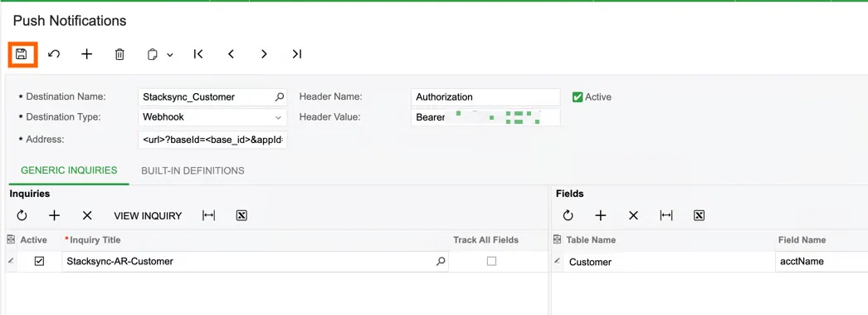868x315 pixels.
Task: Click the Field Name column header
Action: click(x=802, y=239)
